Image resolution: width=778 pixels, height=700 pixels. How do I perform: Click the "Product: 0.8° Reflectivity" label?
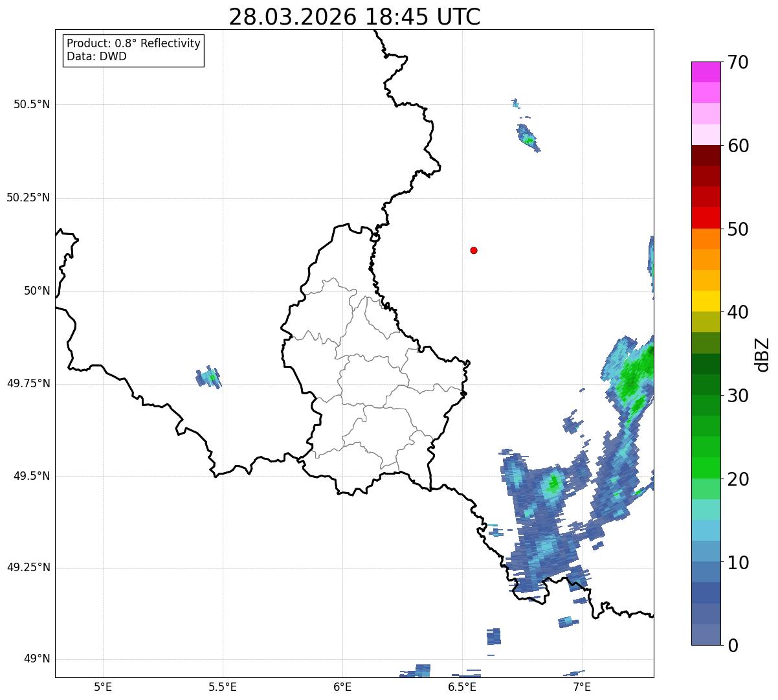[x=134, y=43]
